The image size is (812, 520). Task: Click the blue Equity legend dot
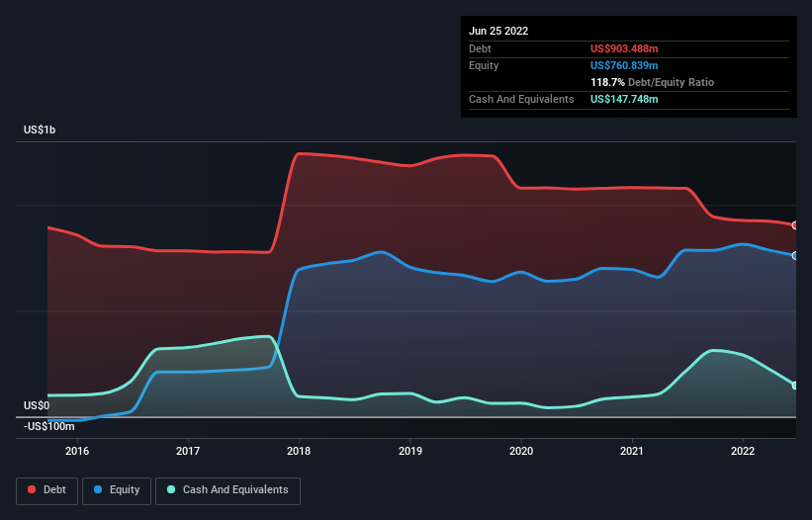(98, 489)
